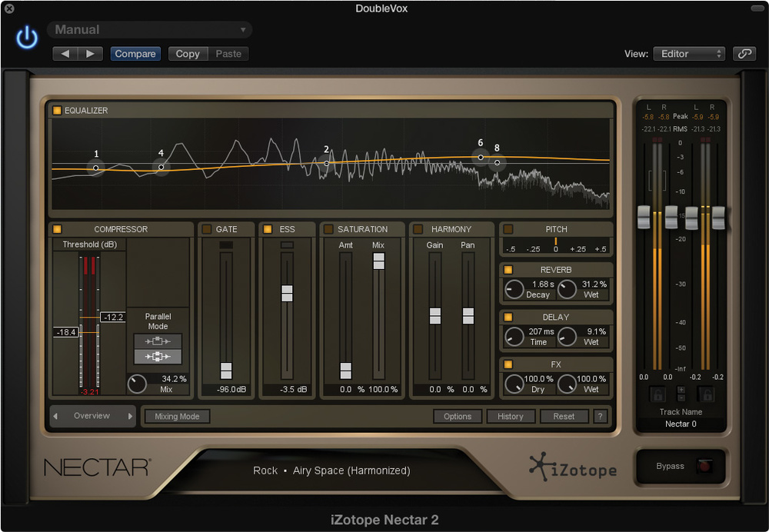Open the Rock Airy Space preset browser
Viewport: 769px width, 532px height.
(x=331, y=470)
